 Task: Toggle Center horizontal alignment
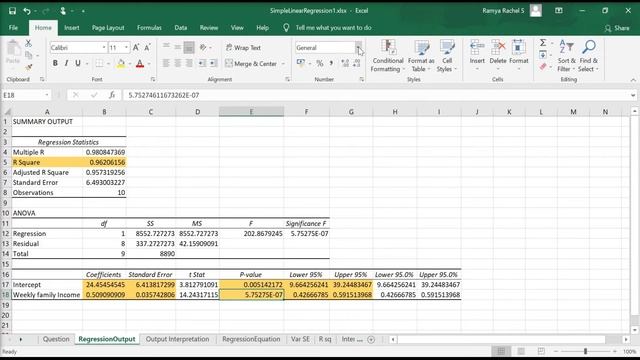(x=178, y=63)
